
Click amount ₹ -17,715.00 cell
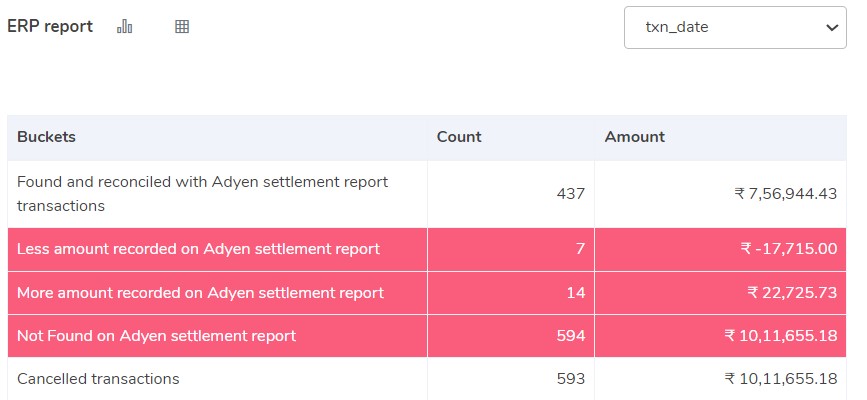[792, 249]
